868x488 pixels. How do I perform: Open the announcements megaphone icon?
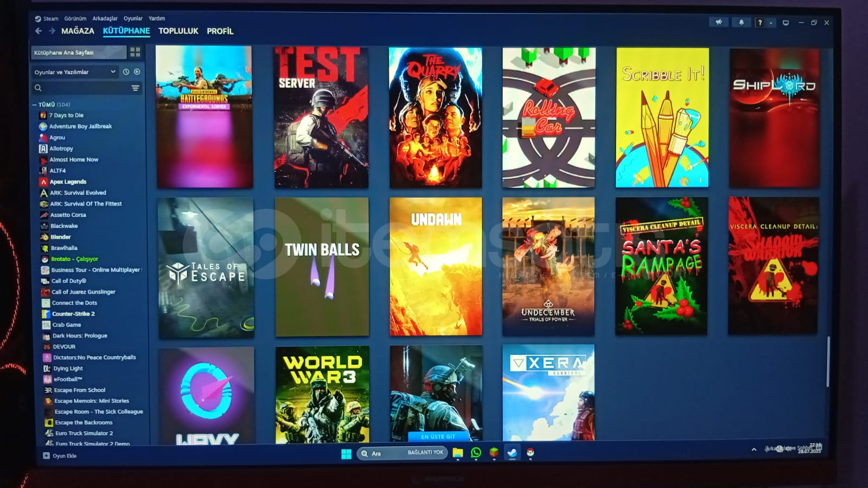719,22
